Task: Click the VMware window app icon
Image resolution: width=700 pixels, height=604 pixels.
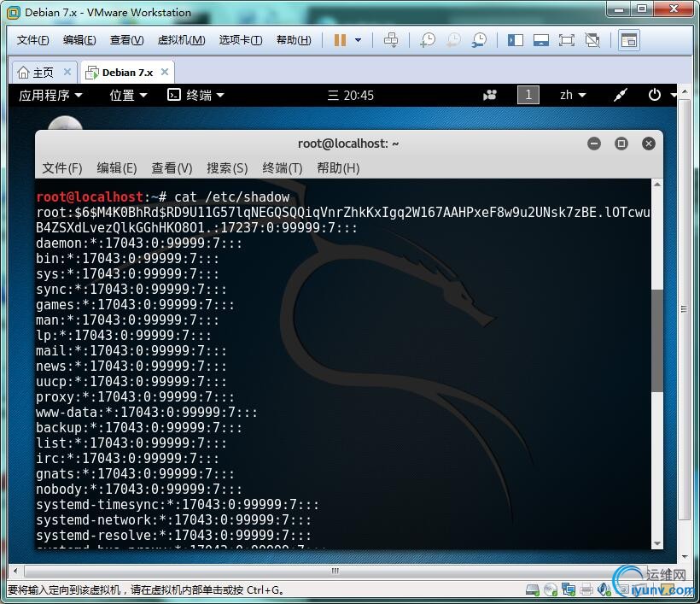Action: click(14, 13)
